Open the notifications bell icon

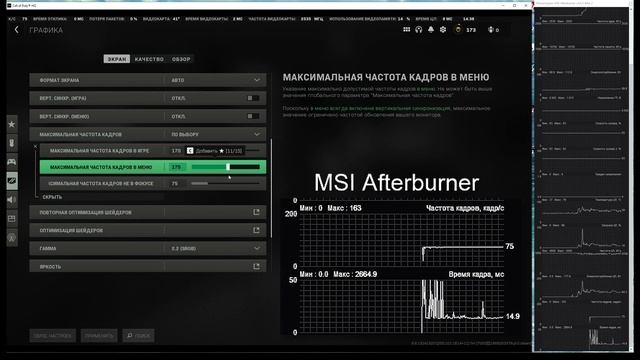click(x=431, y=30)
